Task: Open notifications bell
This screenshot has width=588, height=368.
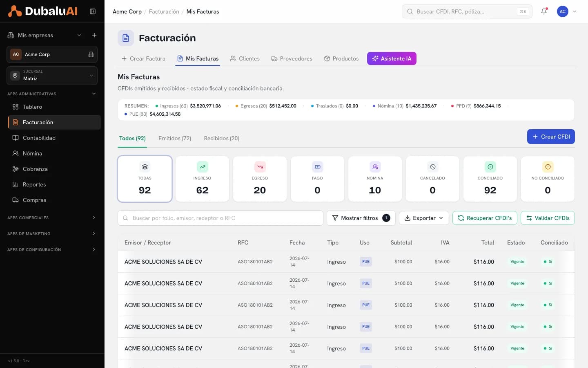Action: (x=544, y=11)
